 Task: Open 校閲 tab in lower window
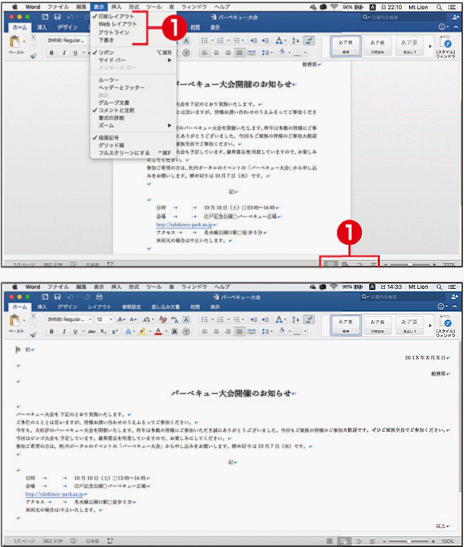pyautogui.click(x=195, y=307)
